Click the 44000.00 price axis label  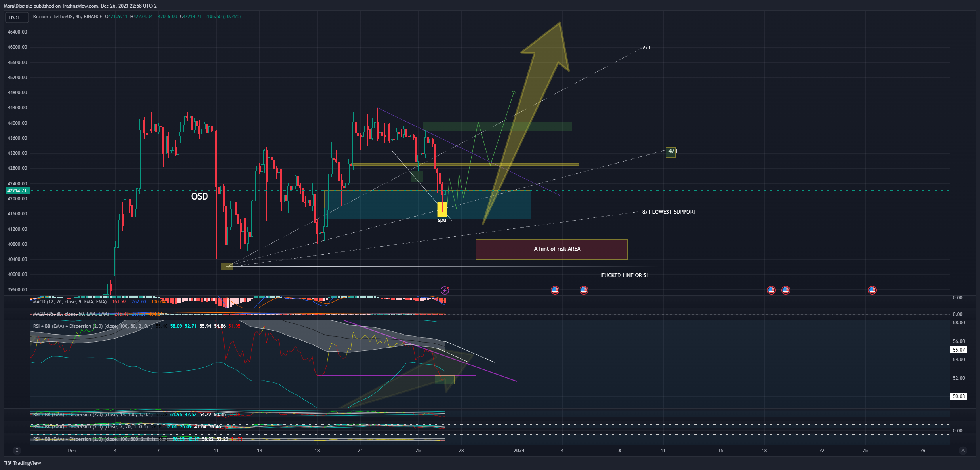[17, 123]
